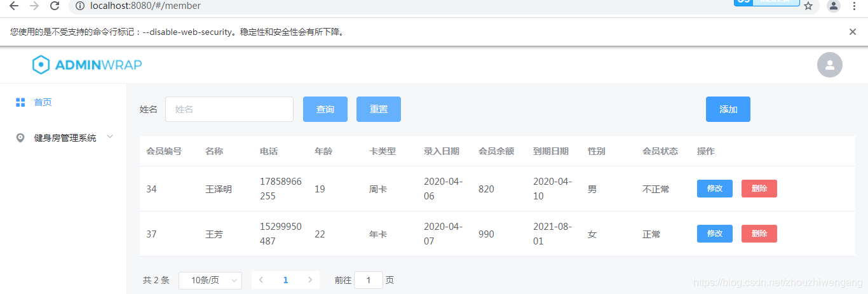This screenshot has width=868, height=294.
Task: Click the status cell 不正常
Action: click(656, 189)
